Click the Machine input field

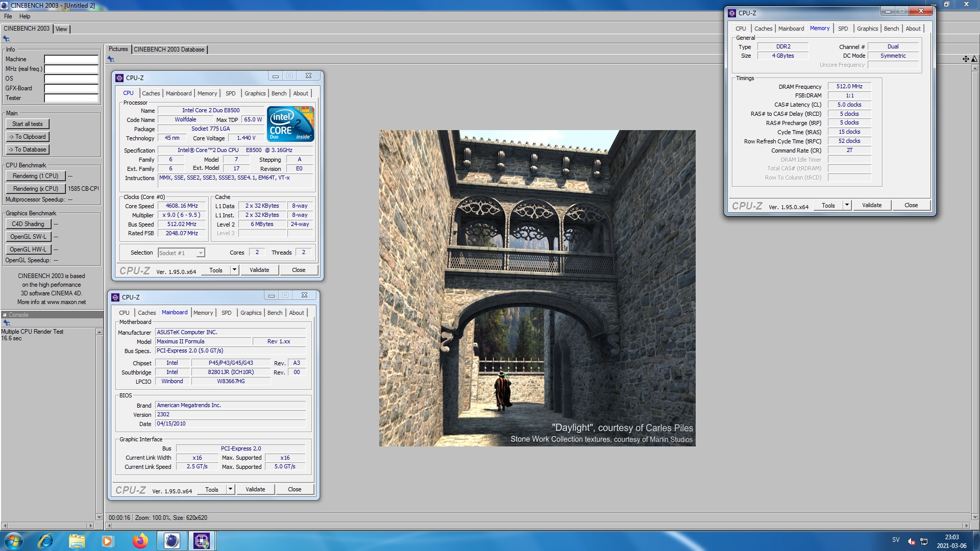(71, 59)
